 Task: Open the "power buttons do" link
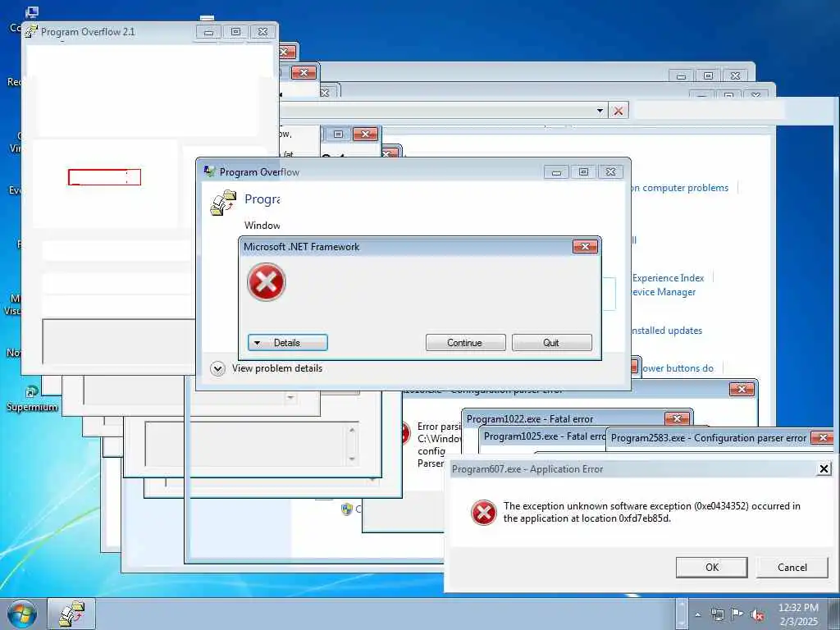coord(678,368)
